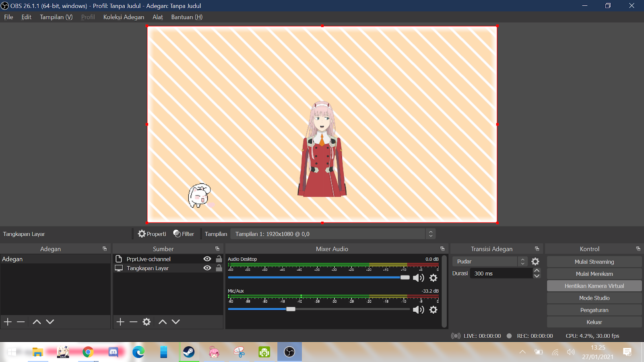Open the Windows notification center

point(627,352)
